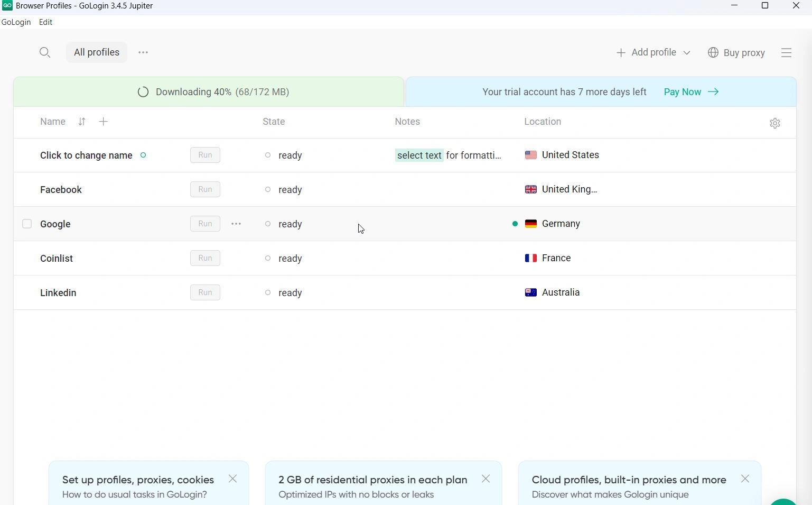812x505 pixels.
Task: Select the All profiles tab
Action: point(97,52)
